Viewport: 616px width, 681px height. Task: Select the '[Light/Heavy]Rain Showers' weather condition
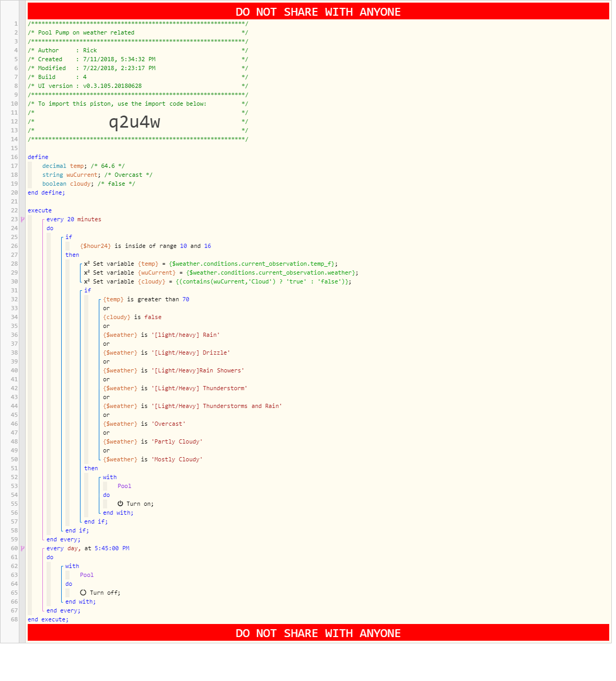coord(174,370)
